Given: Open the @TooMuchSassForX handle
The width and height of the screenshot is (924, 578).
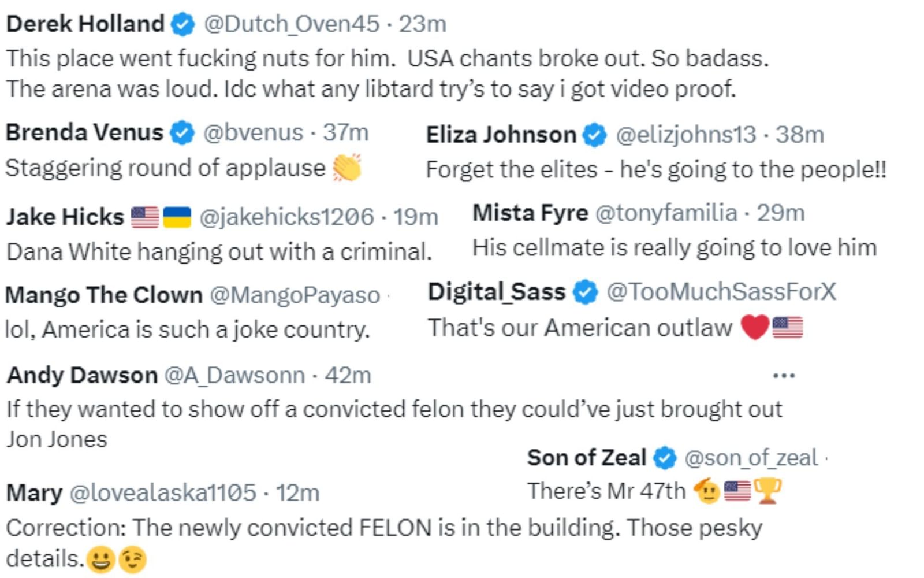Looking at the screenshot, I should coord(721,292).
